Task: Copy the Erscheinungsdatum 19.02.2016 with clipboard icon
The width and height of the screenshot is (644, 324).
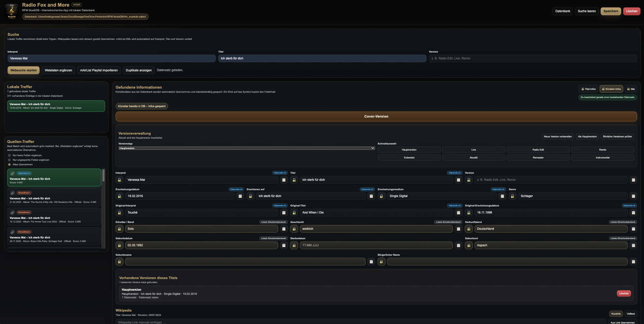Action: coord(240,196)
